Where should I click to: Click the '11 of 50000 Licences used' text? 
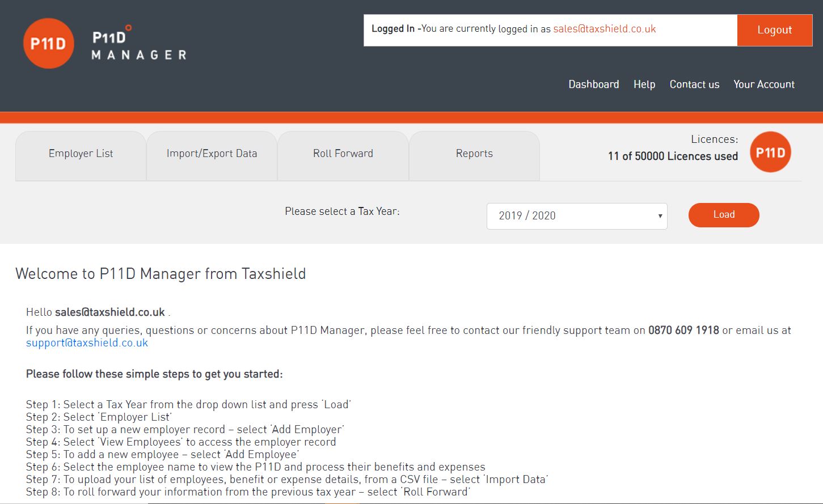[673, 156]
